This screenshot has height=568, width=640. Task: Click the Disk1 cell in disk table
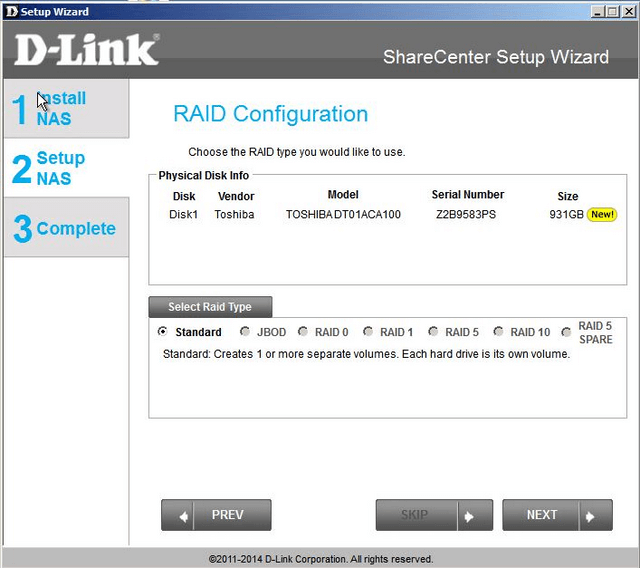tap(183, 214)
